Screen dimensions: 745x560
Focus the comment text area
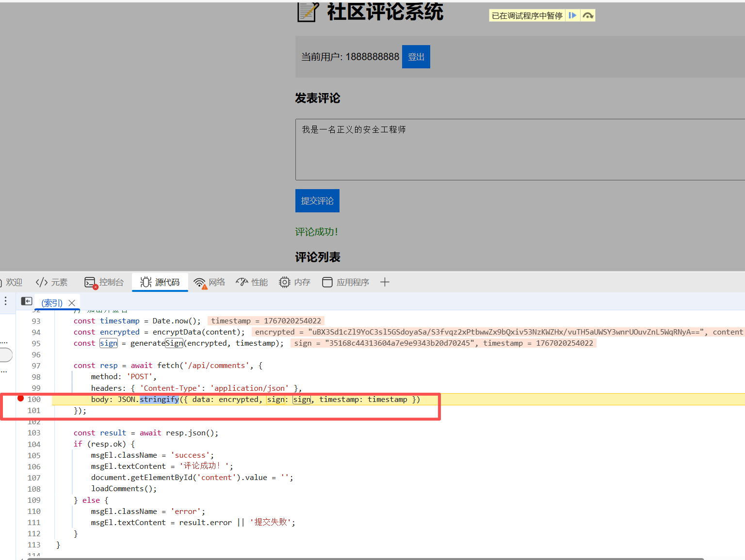point(520,149)
